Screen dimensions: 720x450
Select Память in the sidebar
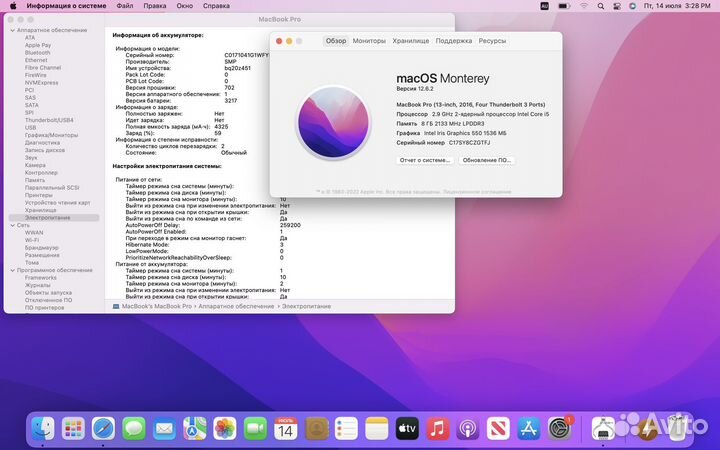[35, 180]
